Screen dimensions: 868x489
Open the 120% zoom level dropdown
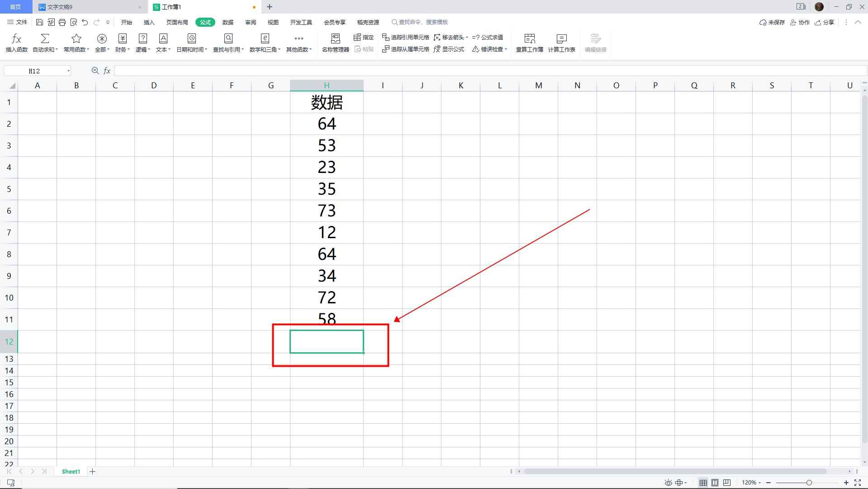pyautogui.click(x=751, y=483)
